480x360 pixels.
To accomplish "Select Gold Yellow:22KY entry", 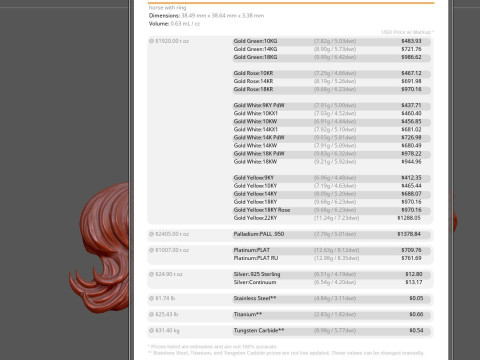I will click(255, 218).
